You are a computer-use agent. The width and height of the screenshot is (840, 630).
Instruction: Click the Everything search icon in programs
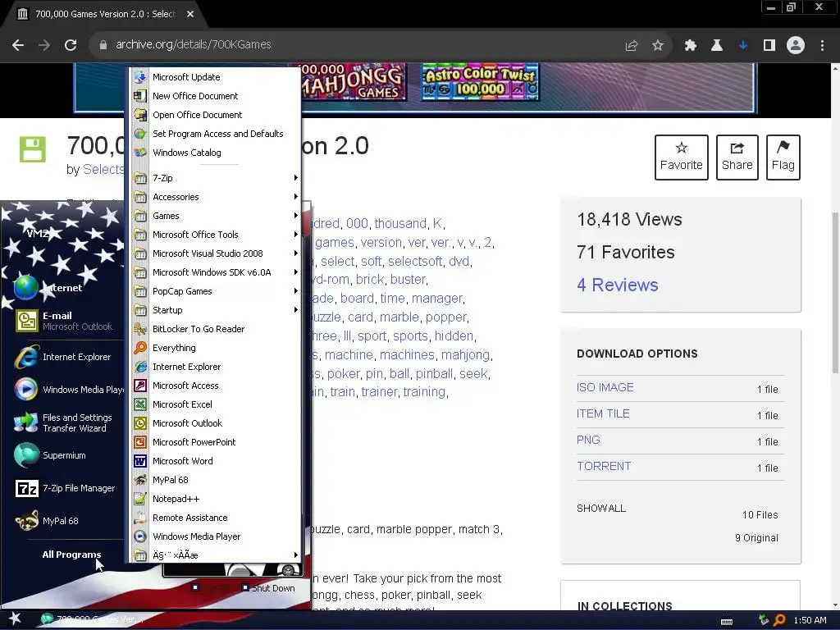pyautogui.click(x=140, y=348)
